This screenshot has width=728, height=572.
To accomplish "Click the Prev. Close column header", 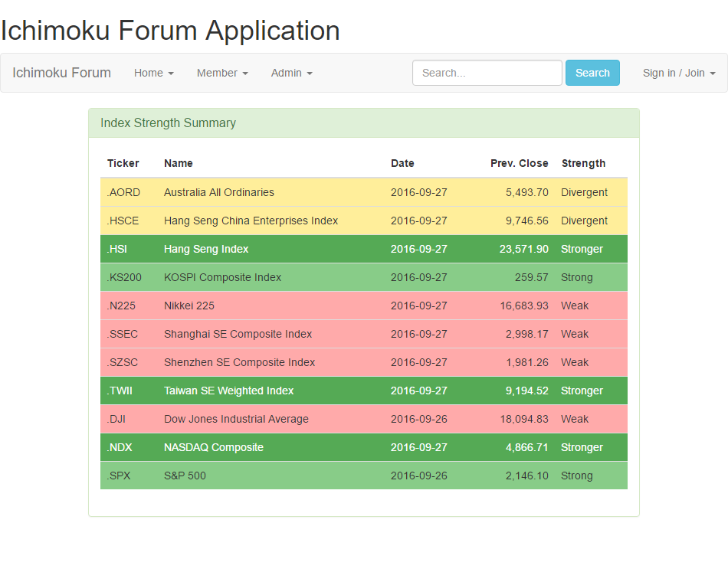I will point(519,163).
